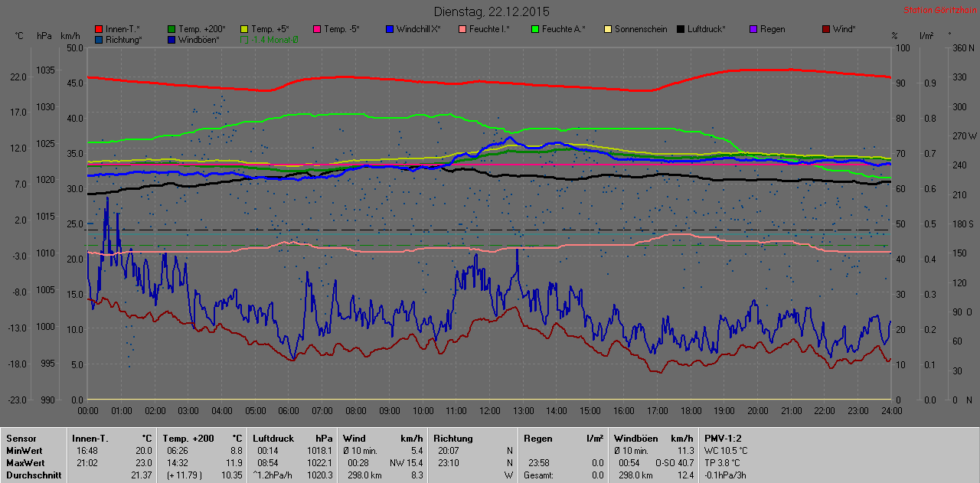Click the average wind speed '8.3'
This screenshot has height=483, width=980.
pos(417,475)
